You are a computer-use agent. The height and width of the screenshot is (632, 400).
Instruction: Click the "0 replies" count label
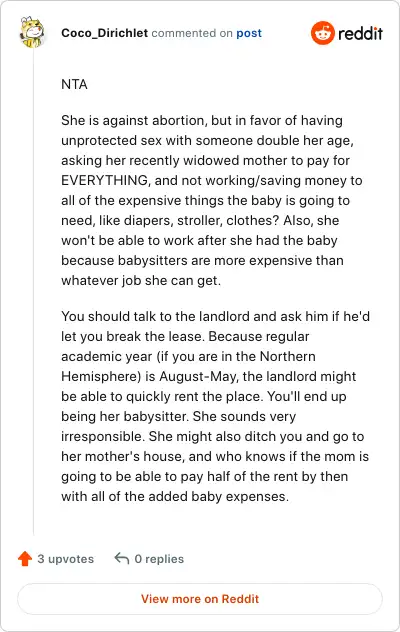[x=159, y=559]
